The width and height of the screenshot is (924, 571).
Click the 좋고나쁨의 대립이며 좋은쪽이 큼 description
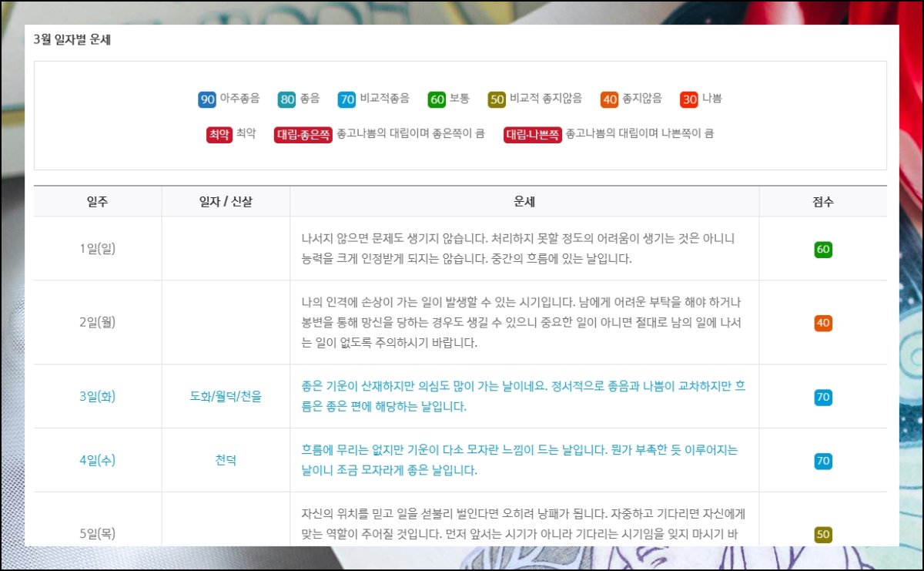click(x=410, y=134)
